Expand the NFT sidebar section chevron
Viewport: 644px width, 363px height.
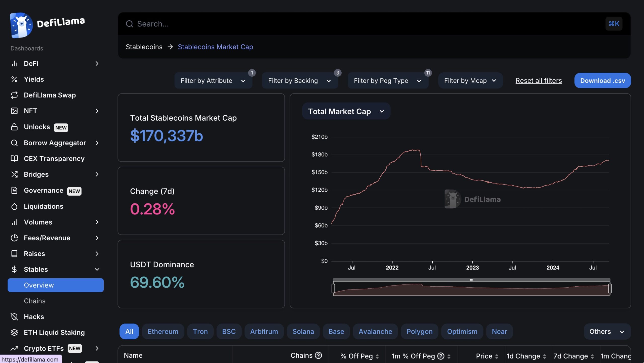pyautogui.click(x=97, y=111)
